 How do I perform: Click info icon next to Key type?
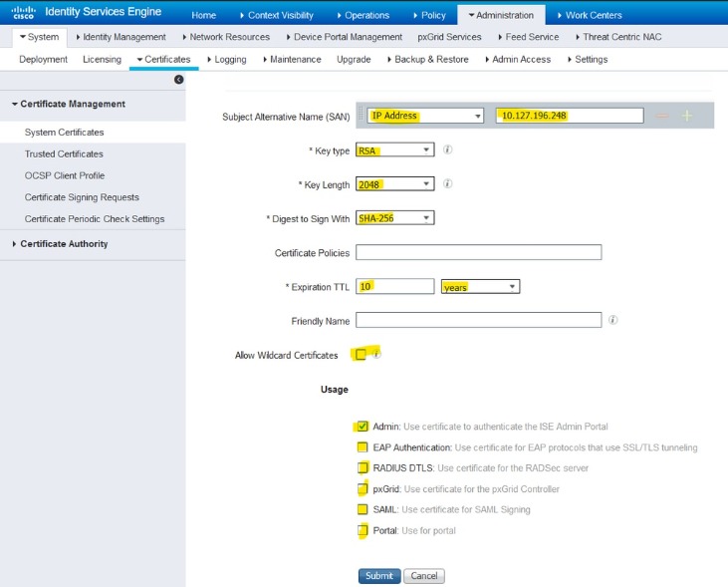pyautogui.click(x=447, y=149)
